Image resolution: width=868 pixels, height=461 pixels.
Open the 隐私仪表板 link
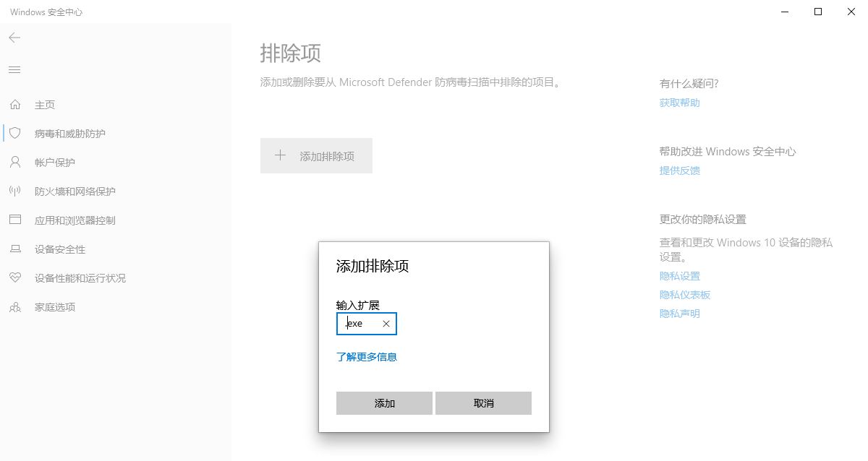[684, 295]
